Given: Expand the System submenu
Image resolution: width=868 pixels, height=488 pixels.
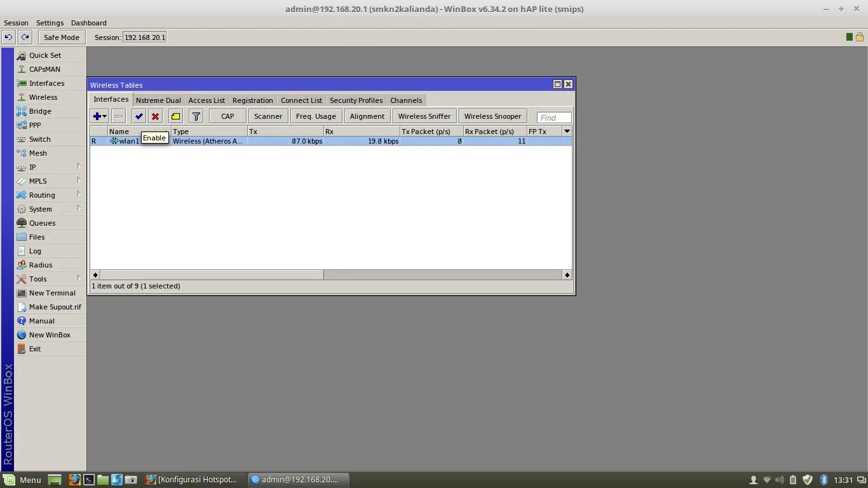Looking at the screenshot, I should coord(50,209).
